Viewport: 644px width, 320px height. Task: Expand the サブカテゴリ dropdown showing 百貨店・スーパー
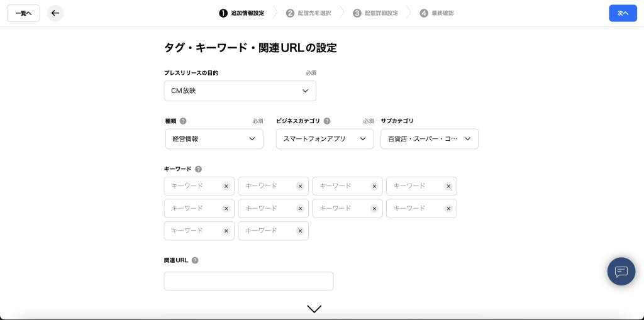click(x=430, y=139)
